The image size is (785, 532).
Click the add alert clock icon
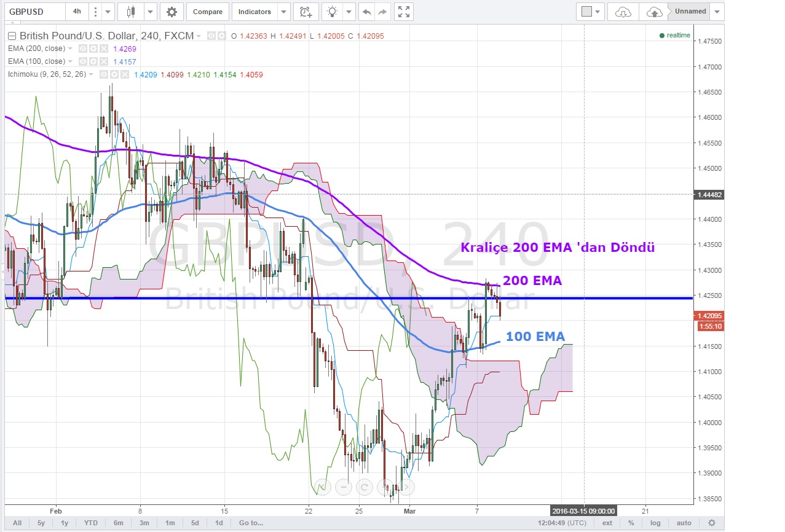[x=306, y=12]
